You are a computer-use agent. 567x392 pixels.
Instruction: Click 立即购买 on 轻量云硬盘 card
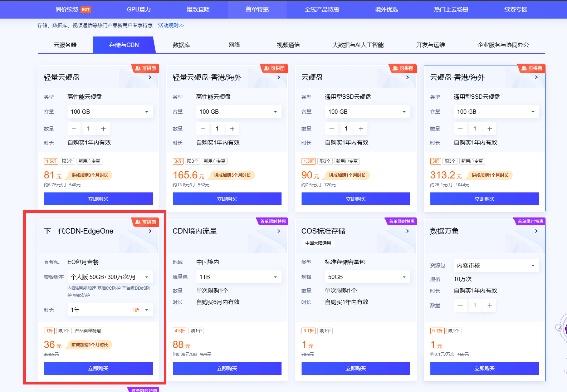(x=98, y=199)
